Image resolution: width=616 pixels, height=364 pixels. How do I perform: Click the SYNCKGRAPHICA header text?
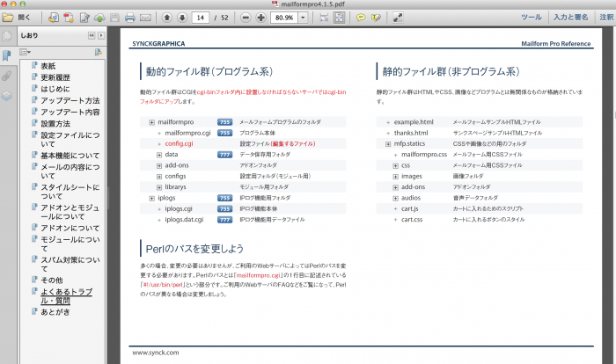pos(158,44)
